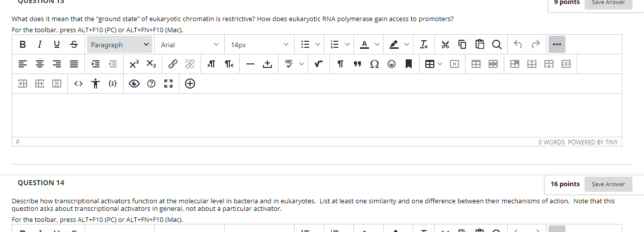Insert an anchor with the bookmark icon
Screen dimensions: 644x232
tap(409, 64)
